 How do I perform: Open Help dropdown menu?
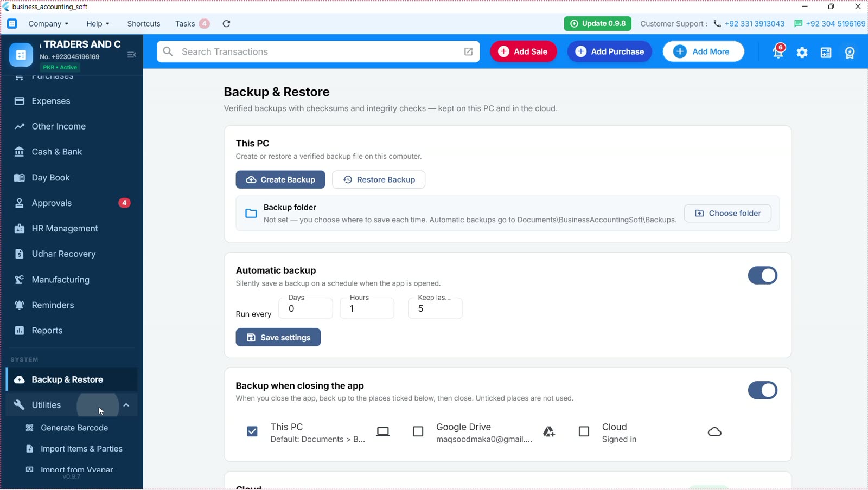coord(98,23)
